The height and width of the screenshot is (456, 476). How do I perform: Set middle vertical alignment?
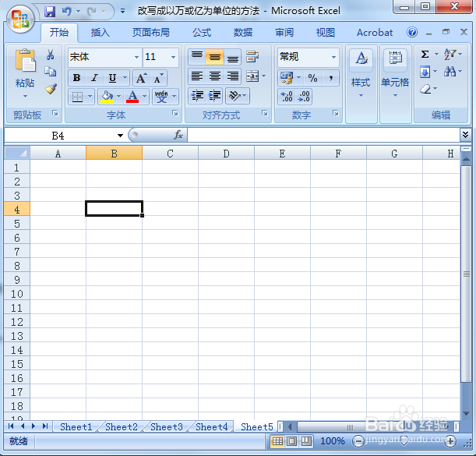click(x=214, y=56)
